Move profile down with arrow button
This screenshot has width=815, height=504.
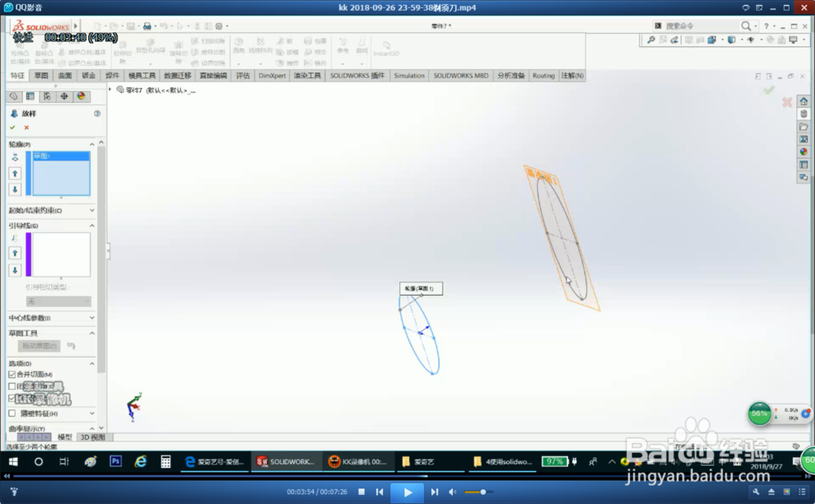click(15, 190)
